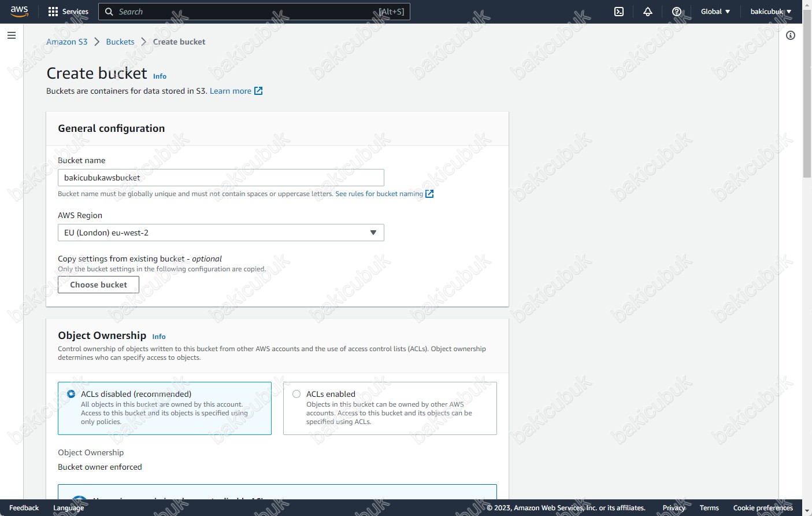812x516 pixels.
Task: Open Terms link in footer
Action: (x=709, y=508)
